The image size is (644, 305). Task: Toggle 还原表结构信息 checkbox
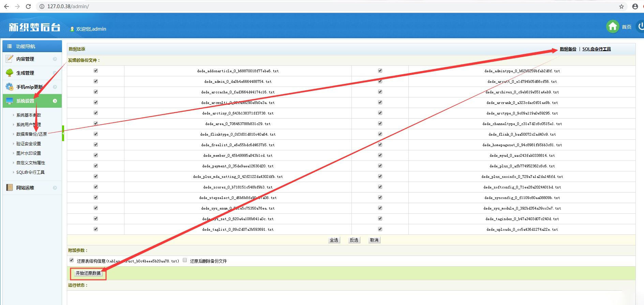pyautogui.click(x=72, y=260)
